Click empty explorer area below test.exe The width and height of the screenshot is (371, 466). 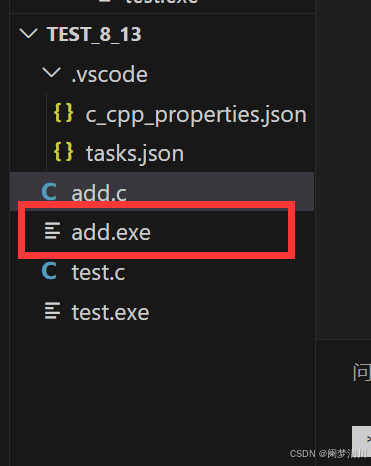(x=162, y=383)
